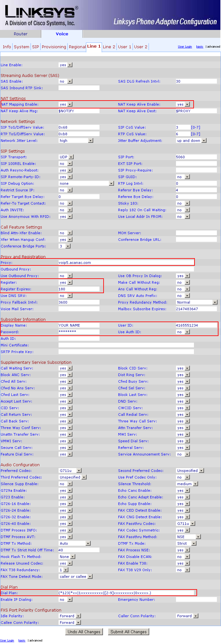Viewport: 221px width, 644px height.
Task: Open the NAT Keep Alive Enable dropdown
Action: [x=183, y=104]
